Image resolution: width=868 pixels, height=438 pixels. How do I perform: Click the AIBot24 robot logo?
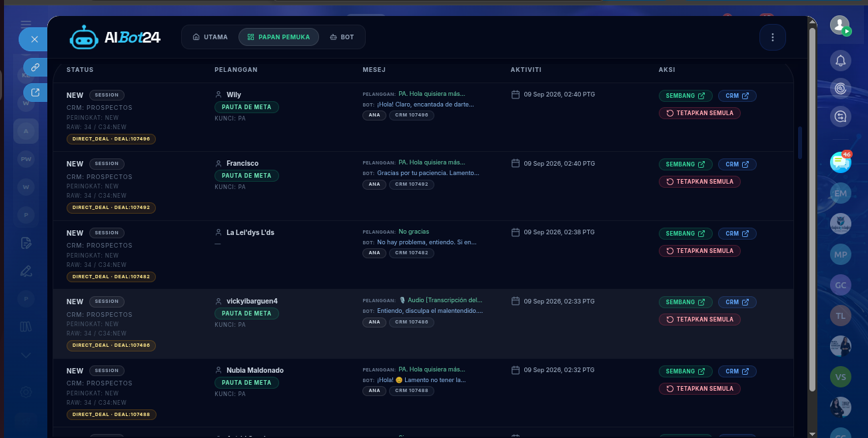[84, 37]
